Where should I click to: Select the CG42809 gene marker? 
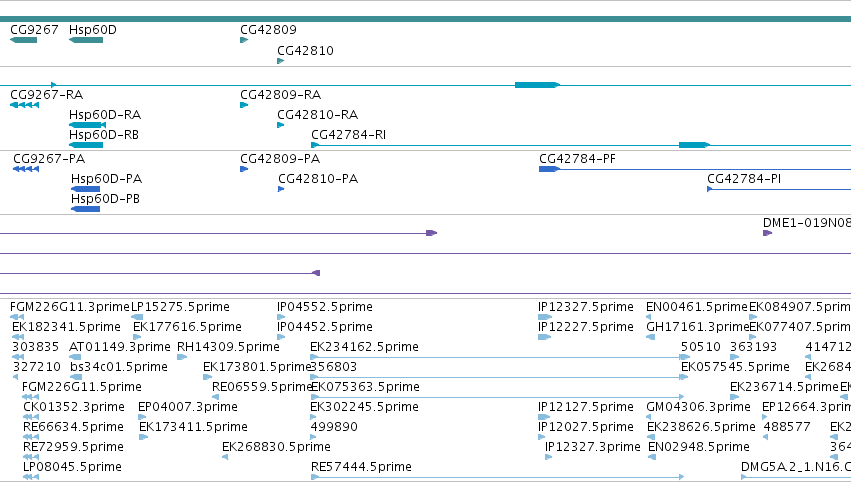244,40
